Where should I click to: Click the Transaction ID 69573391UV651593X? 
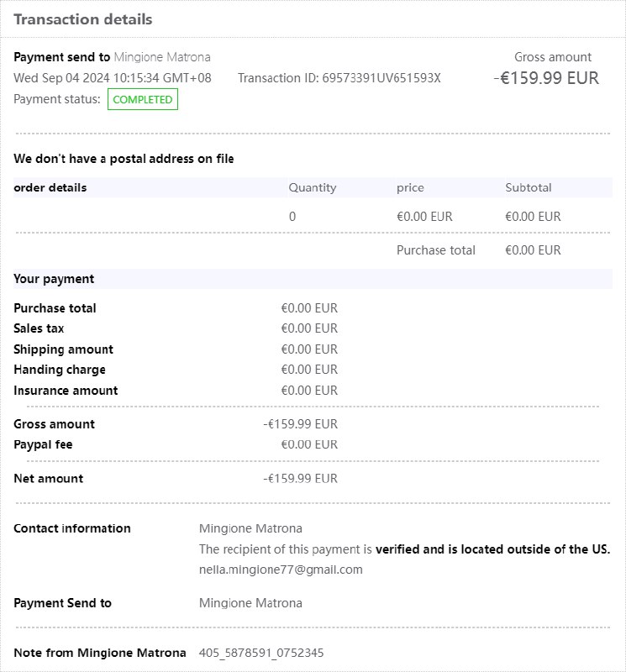point(339,78)
